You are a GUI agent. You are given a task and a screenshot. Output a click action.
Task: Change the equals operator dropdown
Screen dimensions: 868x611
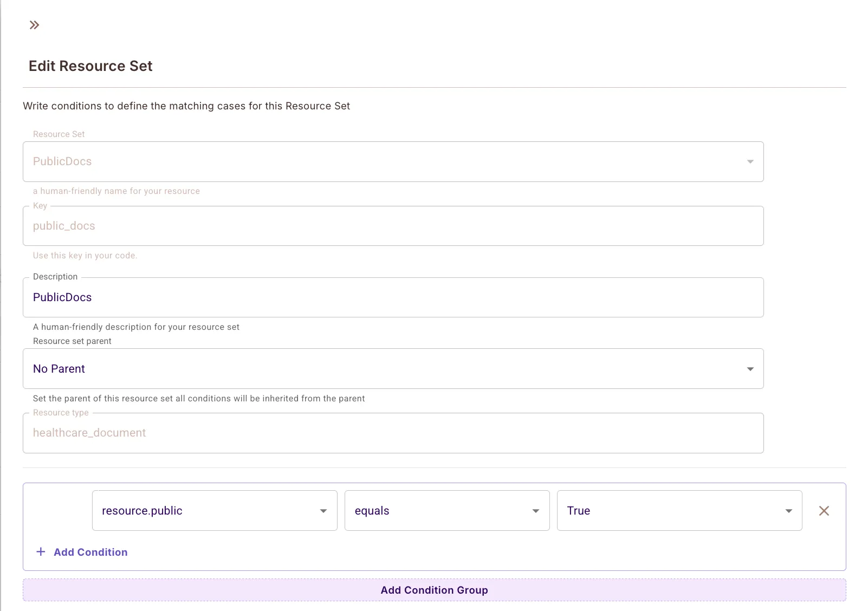[x=446, y=510]
